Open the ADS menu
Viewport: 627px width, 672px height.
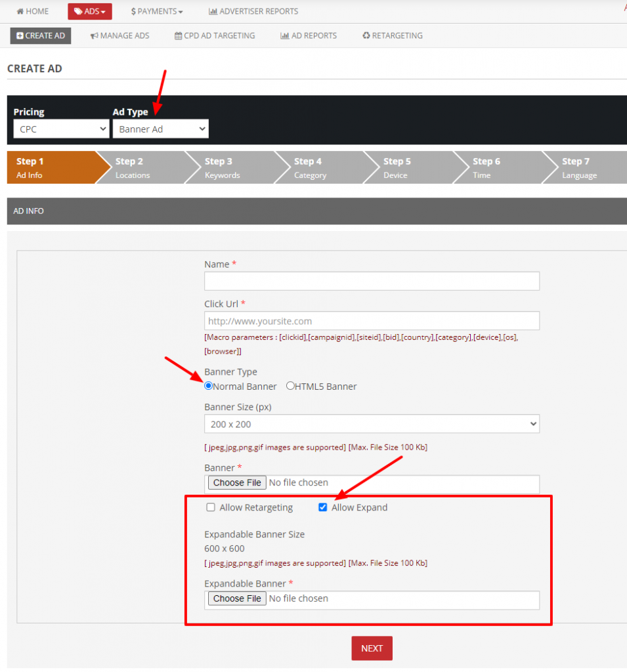click(x=89, y=10)
